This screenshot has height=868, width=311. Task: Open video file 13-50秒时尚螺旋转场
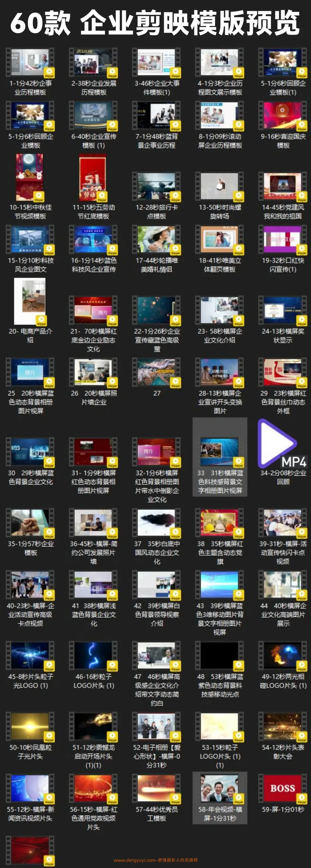pos(220,187)
